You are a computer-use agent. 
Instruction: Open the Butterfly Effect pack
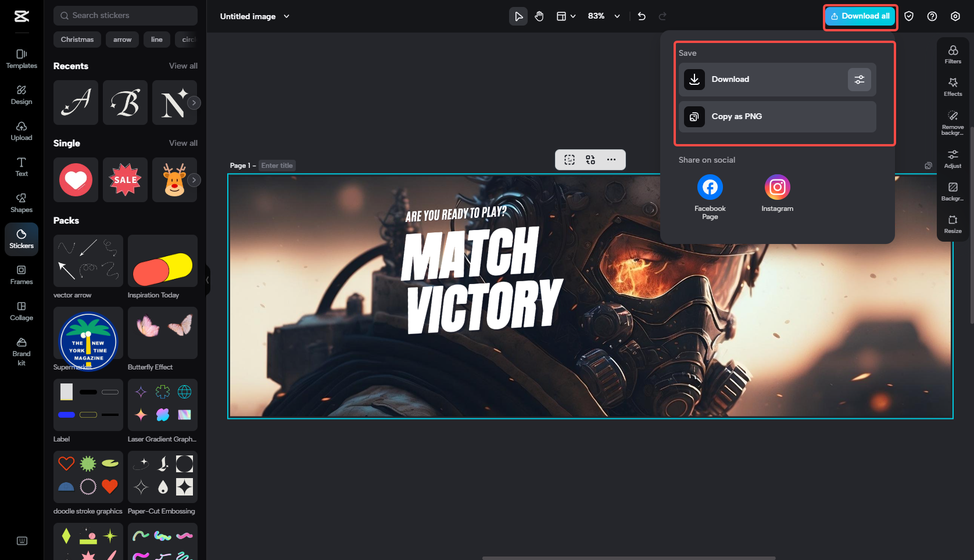point(163,333)
